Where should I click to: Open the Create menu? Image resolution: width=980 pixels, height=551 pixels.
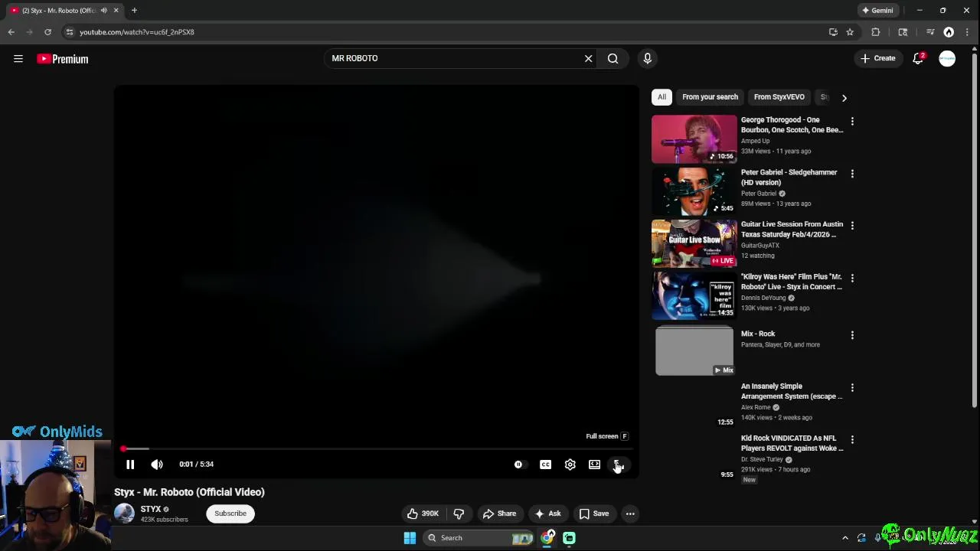(x=877, y=58)
